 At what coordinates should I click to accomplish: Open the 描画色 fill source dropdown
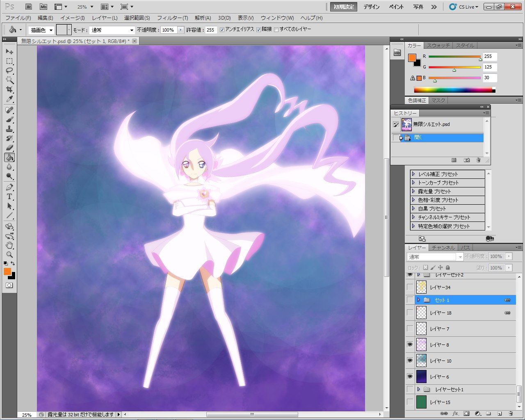point(41,30)
